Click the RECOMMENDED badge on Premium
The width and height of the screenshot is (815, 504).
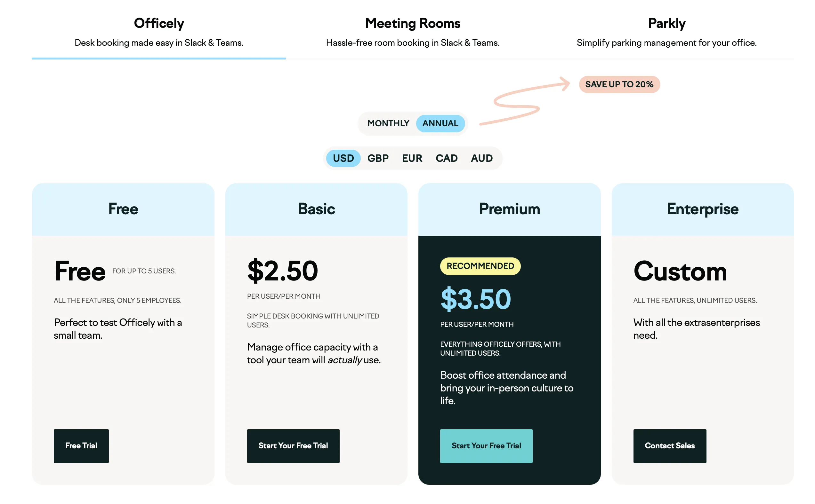click(480, 266)
